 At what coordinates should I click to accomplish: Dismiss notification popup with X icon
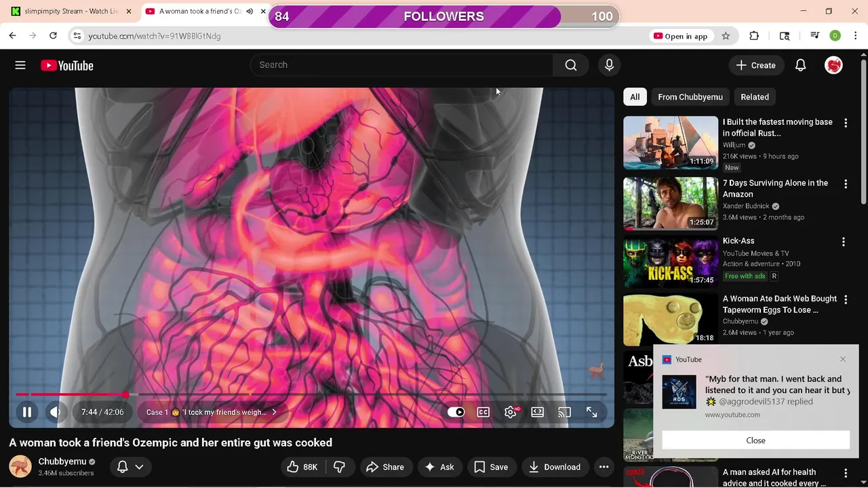coord(843,359)
